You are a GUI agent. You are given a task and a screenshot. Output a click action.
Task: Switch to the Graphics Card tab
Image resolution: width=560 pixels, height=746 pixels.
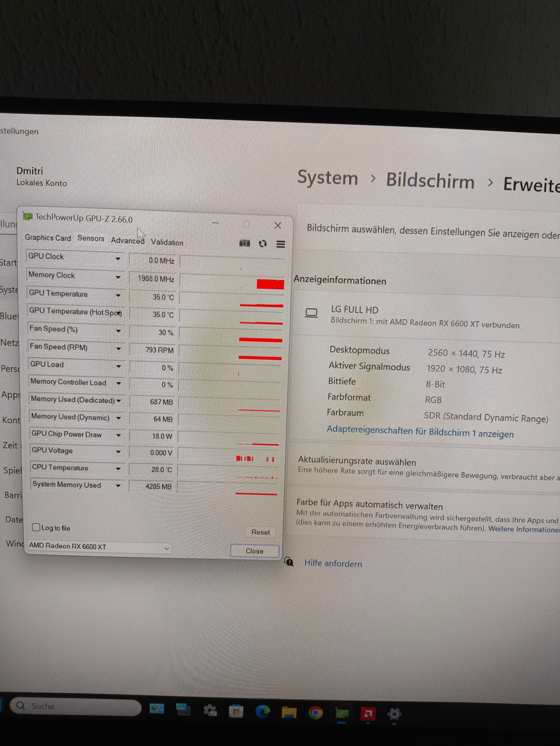tap(48, 238)
